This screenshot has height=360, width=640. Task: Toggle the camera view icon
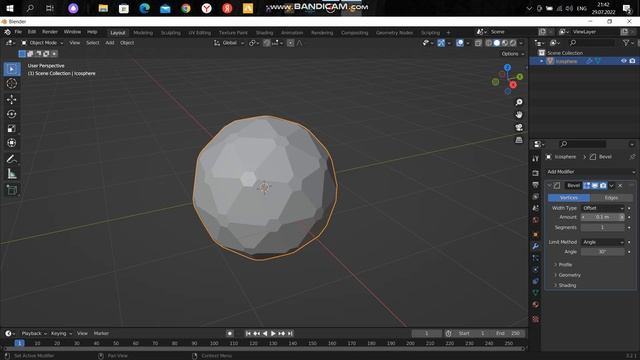519,127
